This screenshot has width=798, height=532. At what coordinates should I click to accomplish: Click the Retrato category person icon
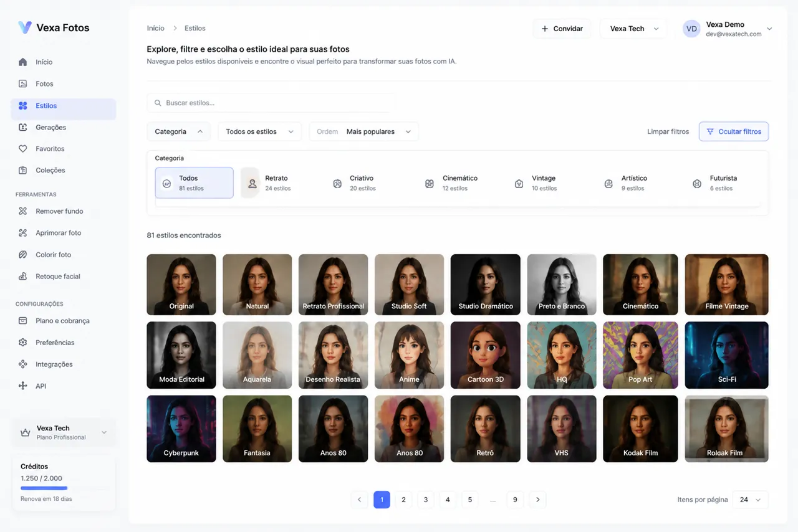(x=252, y=184)
